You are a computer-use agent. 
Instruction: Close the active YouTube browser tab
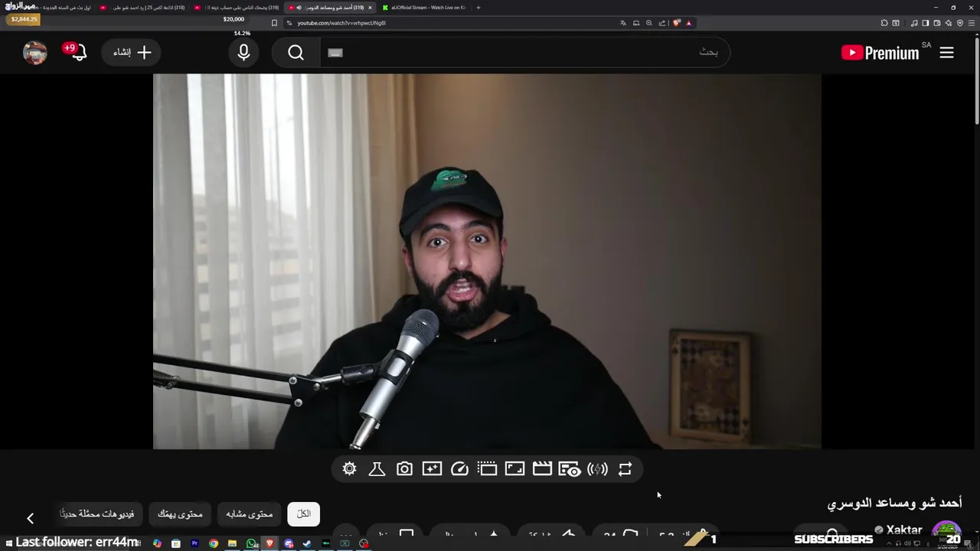coord(370,8)
